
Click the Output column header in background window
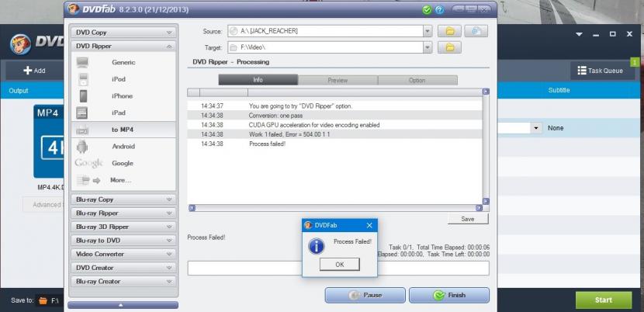pyautogui.click(x=19, y=91)
